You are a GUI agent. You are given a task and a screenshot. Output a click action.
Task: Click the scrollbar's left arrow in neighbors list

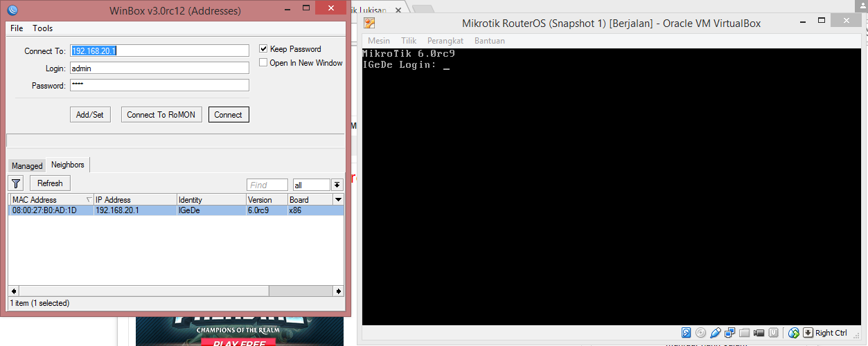point(14,291)
